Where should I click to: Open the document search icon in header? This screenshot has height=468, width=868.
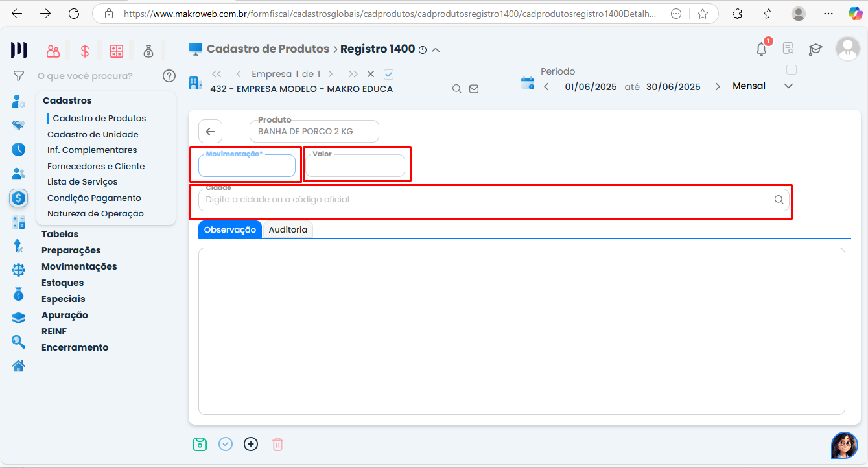click(788, 49)
